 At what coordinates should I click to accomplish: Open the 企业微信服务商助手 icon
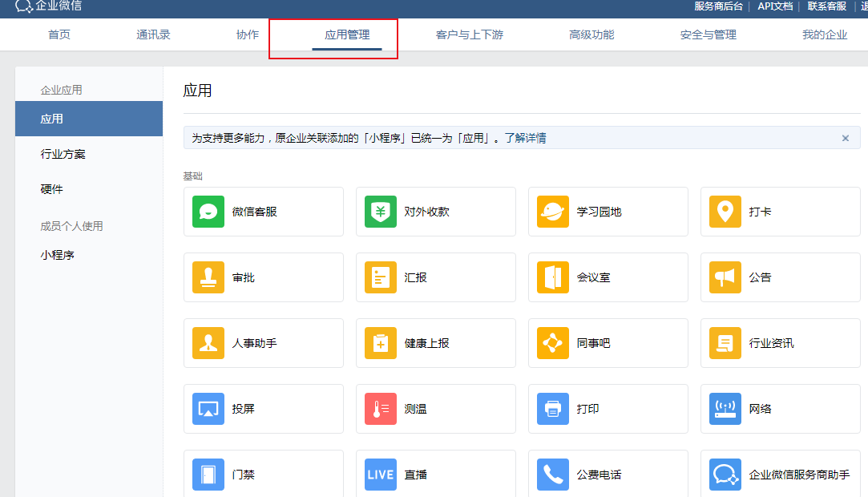click(x=725, y=475)
